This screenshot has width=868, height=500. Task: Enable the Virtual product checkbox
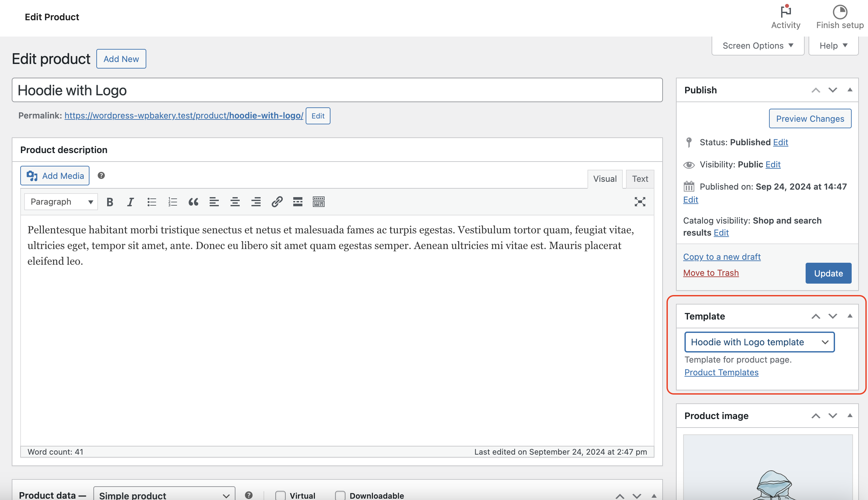pos(280,495)
